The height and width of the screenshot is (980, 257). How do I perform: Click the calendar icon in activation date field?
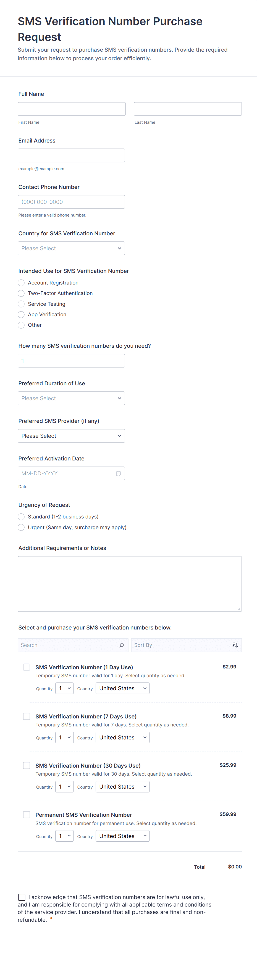118,473
